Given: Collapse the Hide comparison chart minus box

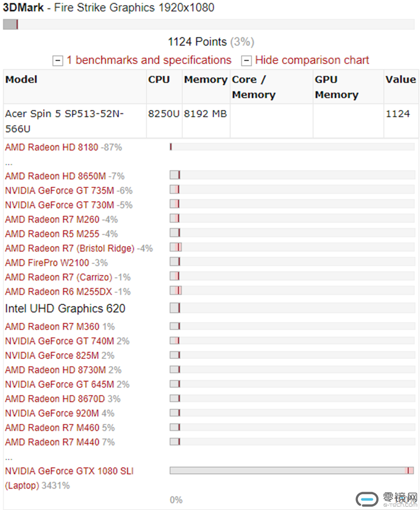Looking at the screenshot, I should 246,60.
